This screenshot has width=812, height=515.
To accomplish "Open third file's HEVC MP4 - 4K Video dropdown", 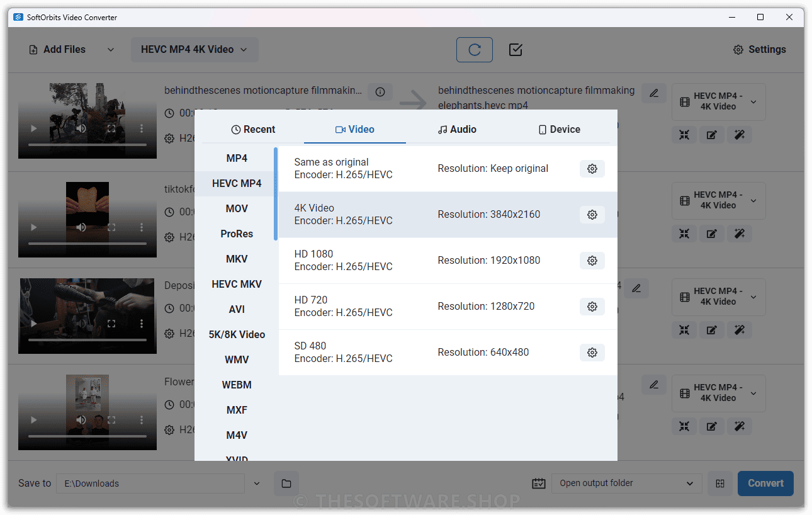I will pos(719,297).
